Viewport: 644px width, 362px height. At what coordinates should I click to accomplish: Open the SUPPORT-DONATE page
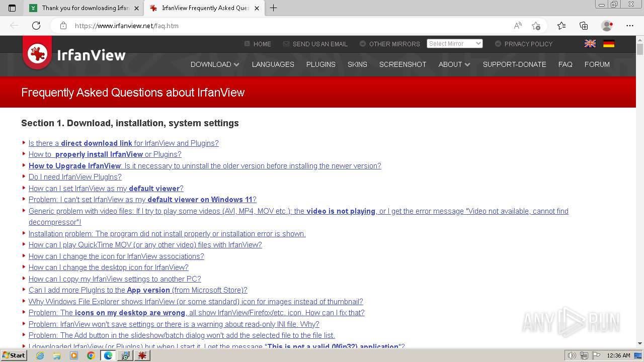coord(515,64)
